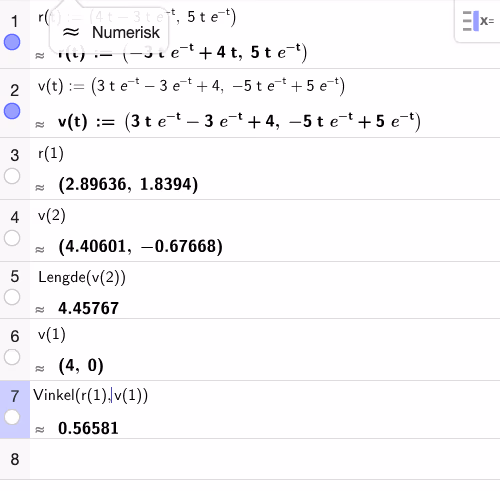The image size is (500, 491).
Task: Select row number 4 header
Action: point(15,217)
